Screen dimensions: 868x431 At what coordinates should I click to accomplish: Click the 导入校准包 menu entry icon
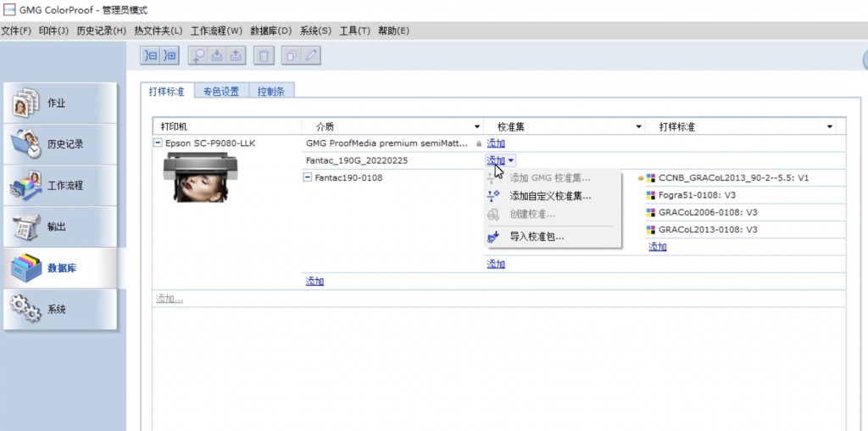492,237
